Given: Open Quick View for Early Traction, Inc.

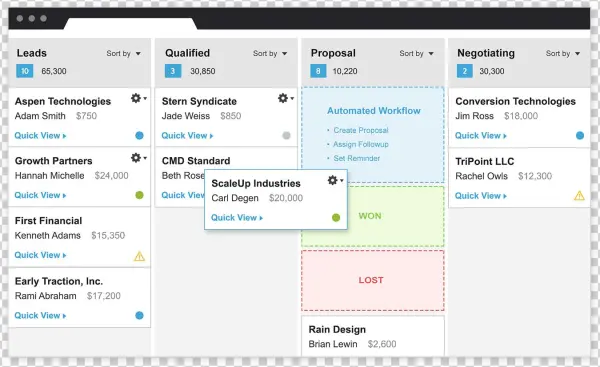Looking at the screenshot, I should (40, 315).
